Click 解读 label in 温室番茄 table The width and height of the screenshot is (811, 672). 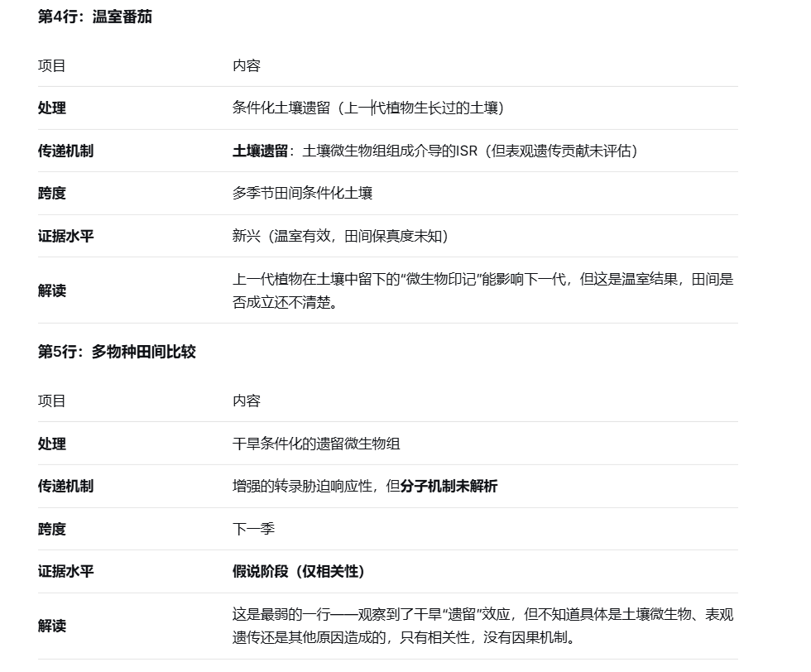click(51, 290)
